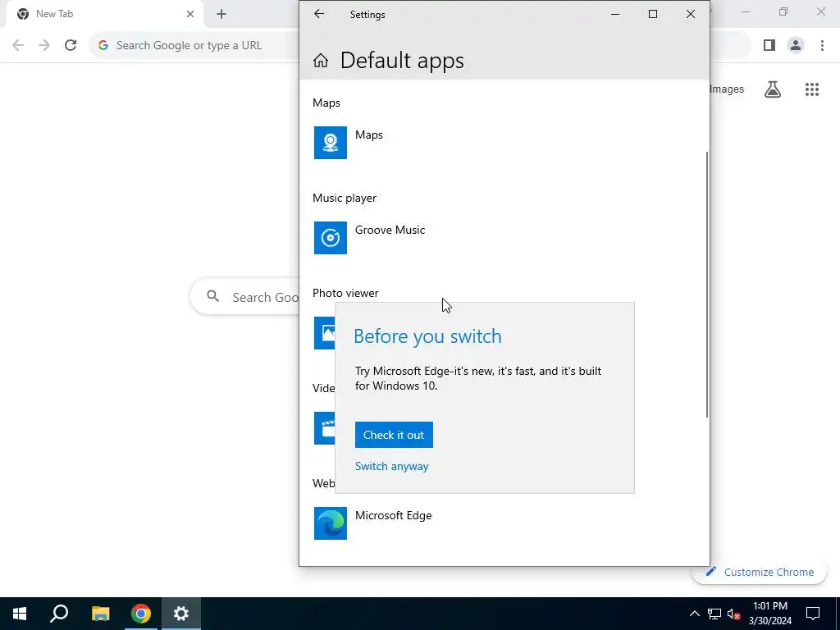This screenshot has width=840, height=630.
Task: Open Chrome profile avatar
Action: tap(796, 45)
